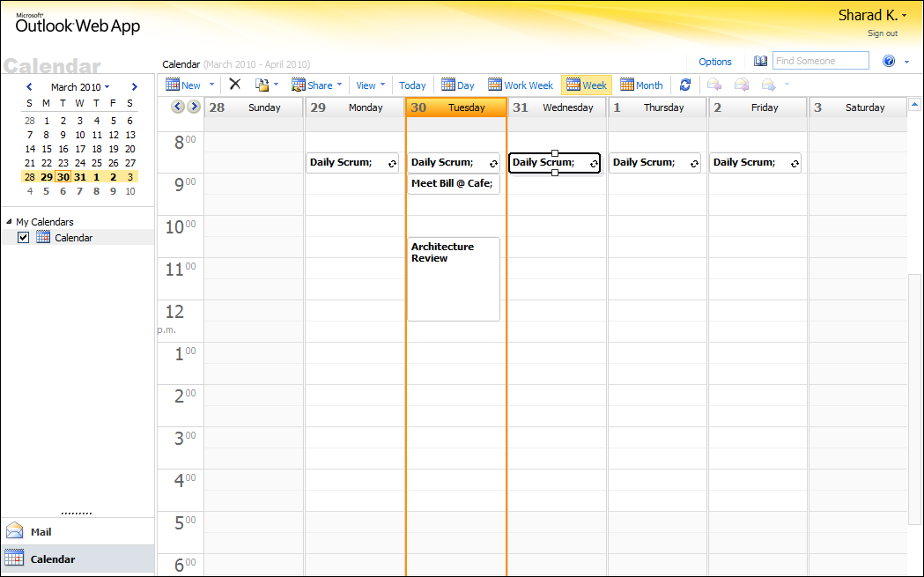
Task: Open the dropdown arrow next to New
Action: tap(211, 85)
